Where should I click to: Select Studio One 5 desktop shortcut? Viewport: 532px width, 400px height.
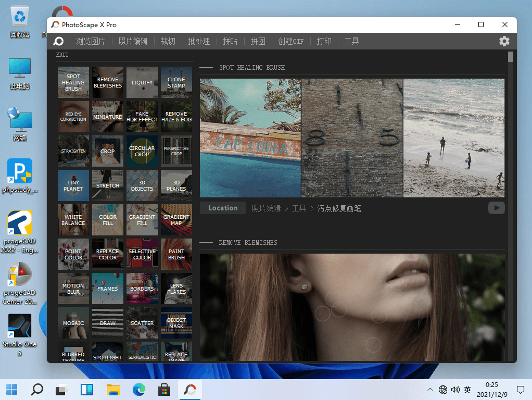tap(20, 334)
